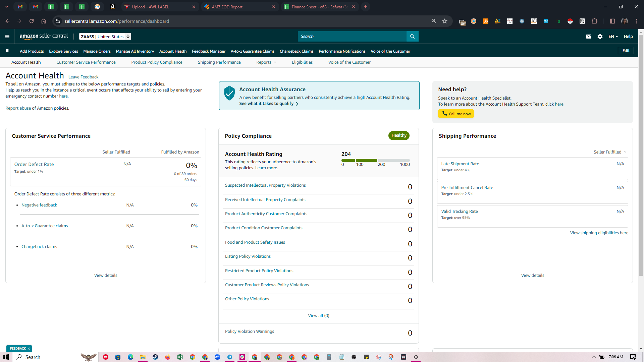Close the FEEDBACK widget

pos(29,349)
